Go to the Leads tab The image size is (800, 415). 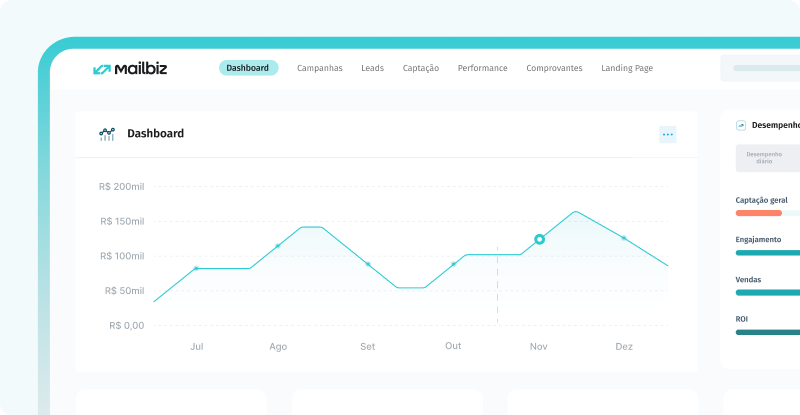372,68
